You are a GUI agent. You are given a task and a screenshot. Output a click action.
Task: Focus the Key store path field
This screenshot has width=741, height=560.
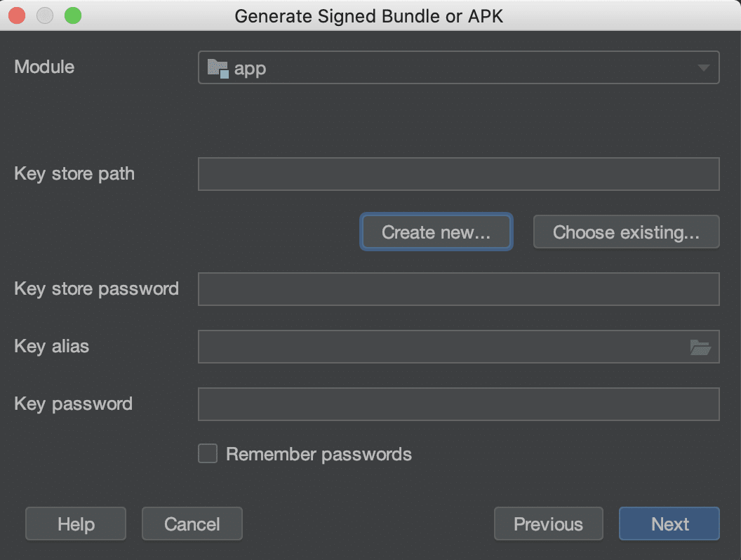point(458,174)
